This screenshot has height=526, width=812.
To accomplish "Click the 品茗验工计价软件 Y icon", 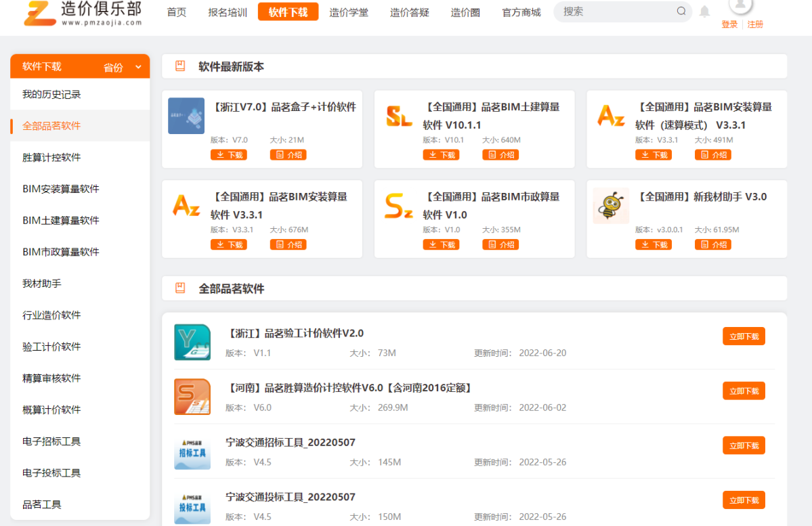I will [x=192, y=342].
